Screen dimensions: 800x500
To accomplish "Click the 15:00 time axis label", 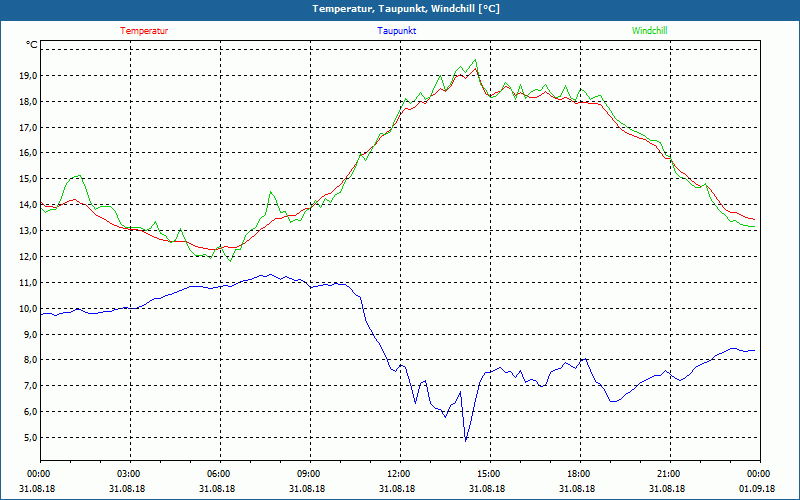I will click(x=490, y=474).
